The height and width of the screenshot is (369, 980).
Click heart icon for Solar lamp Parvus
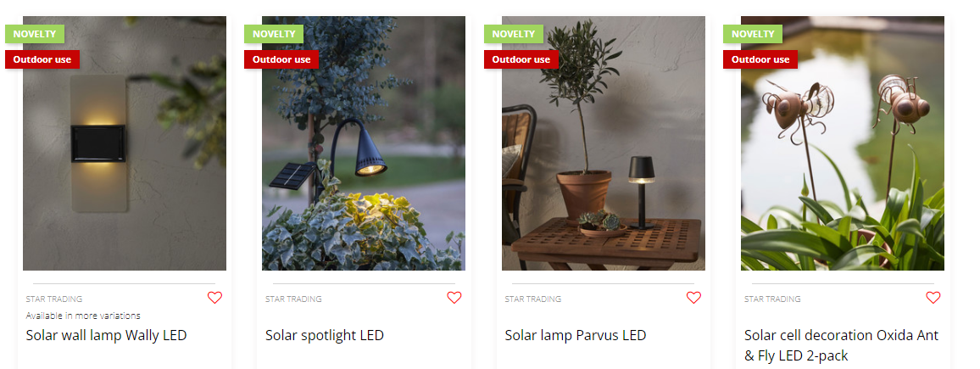coord(693,298)
